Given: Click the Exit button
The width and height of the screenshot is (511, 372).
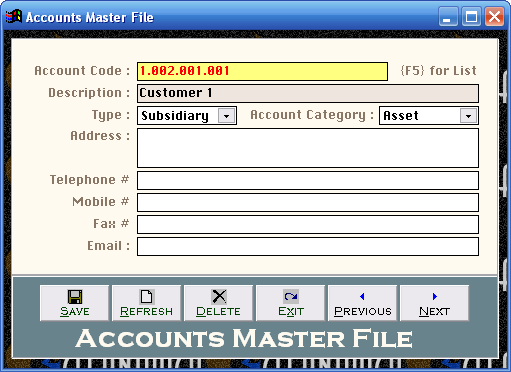Looking at the screenshot, I should coord(290,303).
